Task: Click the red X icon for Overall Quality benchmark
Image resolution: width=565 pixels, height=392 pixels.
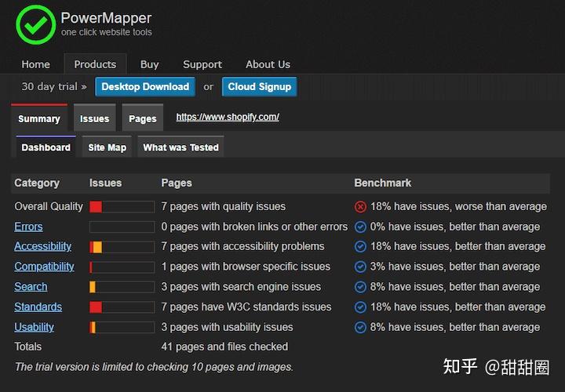Action: click(360, 207)
